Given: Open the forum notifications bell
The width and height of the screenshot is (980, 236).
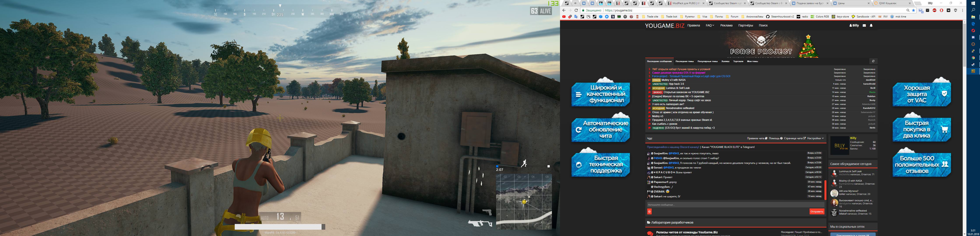Looking at the screenshot, I should click(x=871, y=26).
